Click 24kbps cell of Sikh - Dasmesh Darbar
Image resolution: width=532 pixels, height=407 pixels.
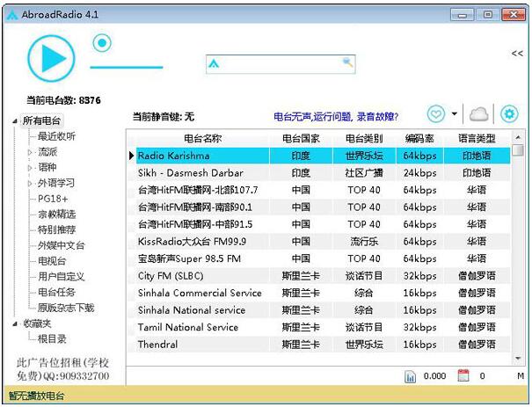click(x=419, y=173)
